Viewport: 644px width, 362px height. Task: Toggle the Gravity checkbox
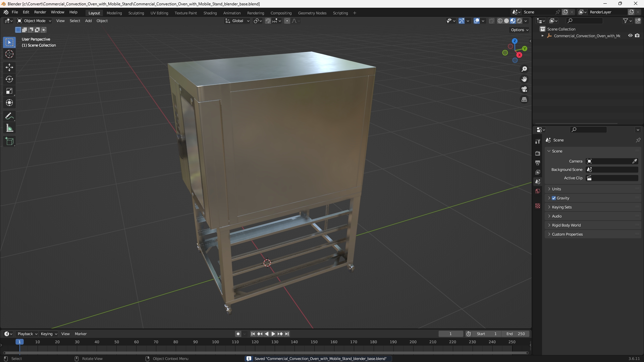coord(554,198)
